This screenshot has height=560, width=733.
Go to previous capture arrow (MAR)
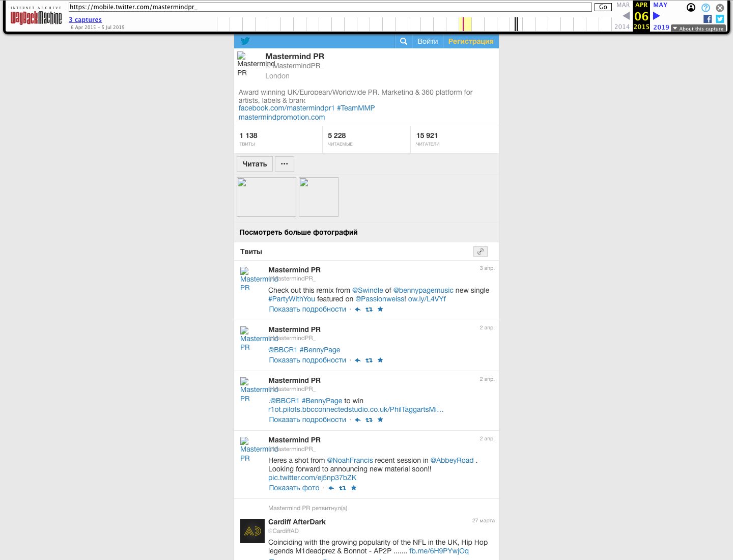[626, 16]
